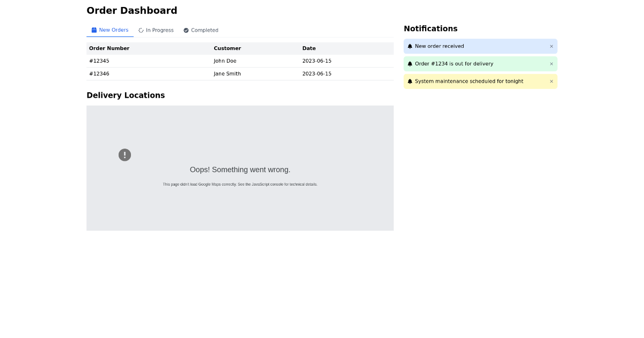Click the checkmark icon on Completed tab
This screenshot has height=338, width=644.
click(x=186, y=30)
